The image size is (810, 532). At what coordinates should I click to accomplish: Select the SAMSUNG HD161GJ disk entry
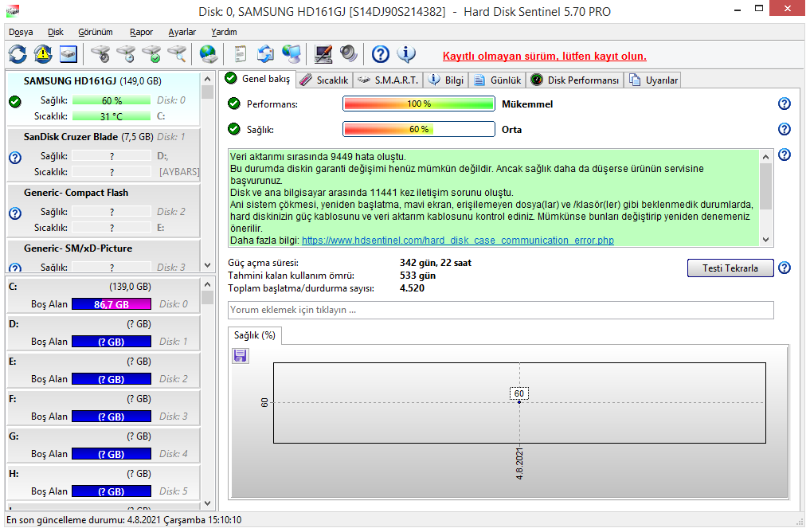(103, 99)
